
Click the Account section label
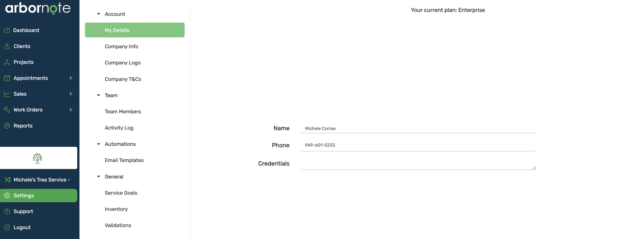tap(115, 14)
